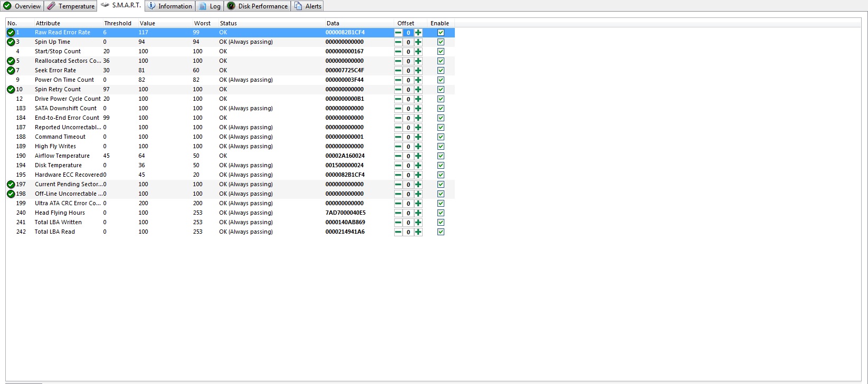The height and width of the screenshot is (384, 868).
Task: Increase offset for Current Pending Sector
Action: coord(418,185)
